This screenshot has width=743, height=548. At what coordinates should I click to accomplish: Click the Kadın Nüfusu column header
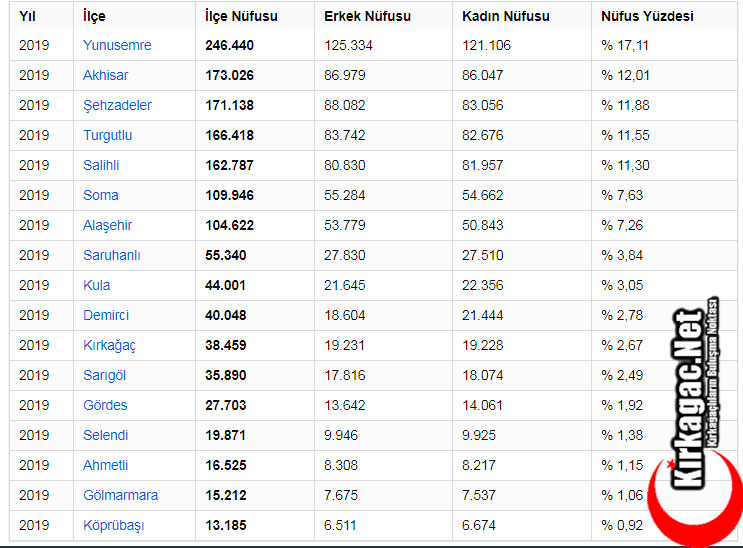(506, 16)
